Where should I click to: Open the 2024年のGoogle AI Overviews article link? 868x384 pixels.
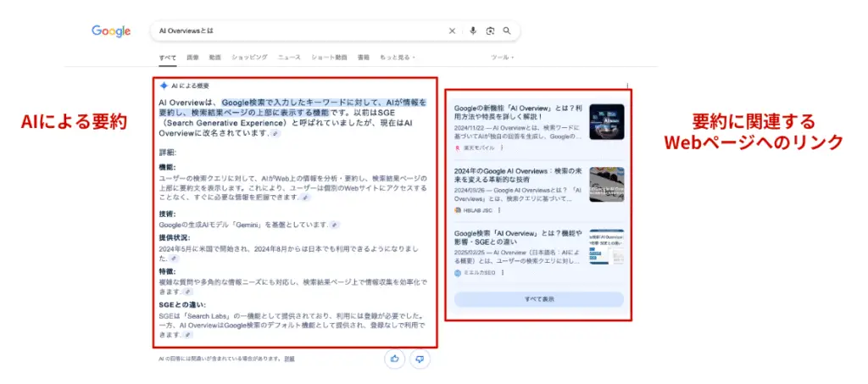click(x=517, y=175)
